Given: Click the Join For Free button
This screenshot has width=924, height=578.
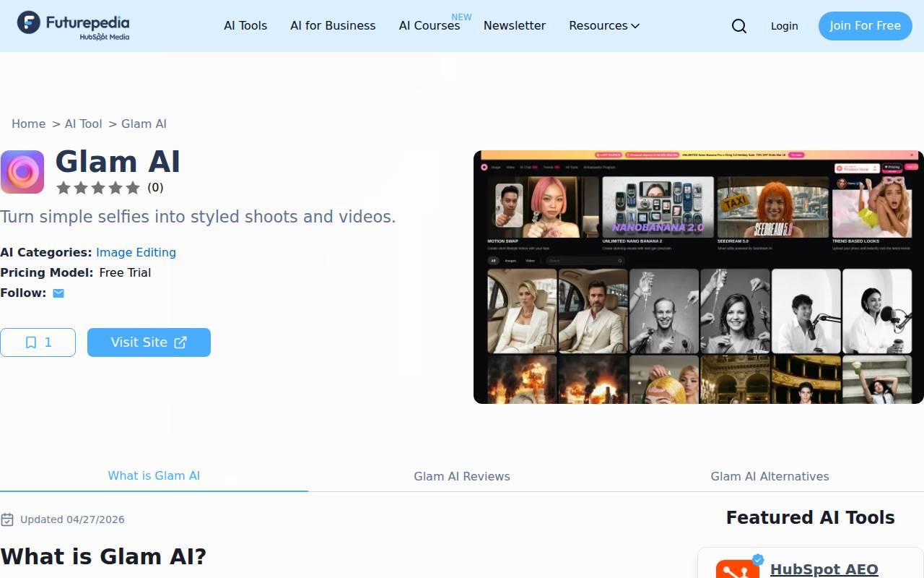Looking at the screenshot, I should tap(865, 26).
